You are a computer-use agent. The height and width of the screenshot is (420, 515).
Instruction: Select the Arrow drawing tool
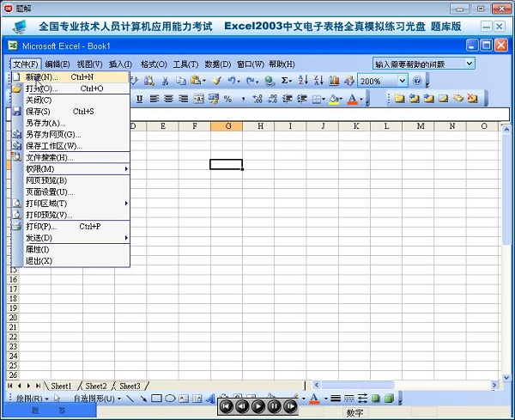tap(143, 399)
